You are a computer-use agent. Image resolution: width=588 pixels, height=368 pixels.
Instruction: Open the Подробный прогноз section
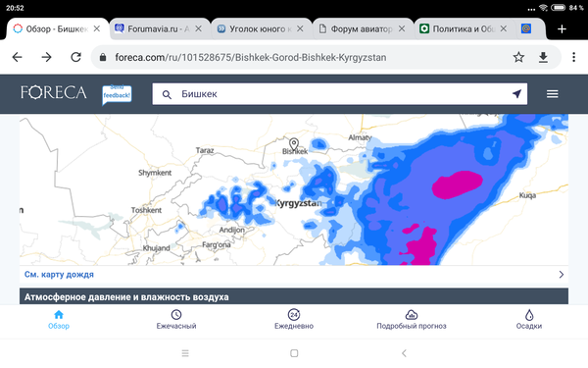pos(412,320)
